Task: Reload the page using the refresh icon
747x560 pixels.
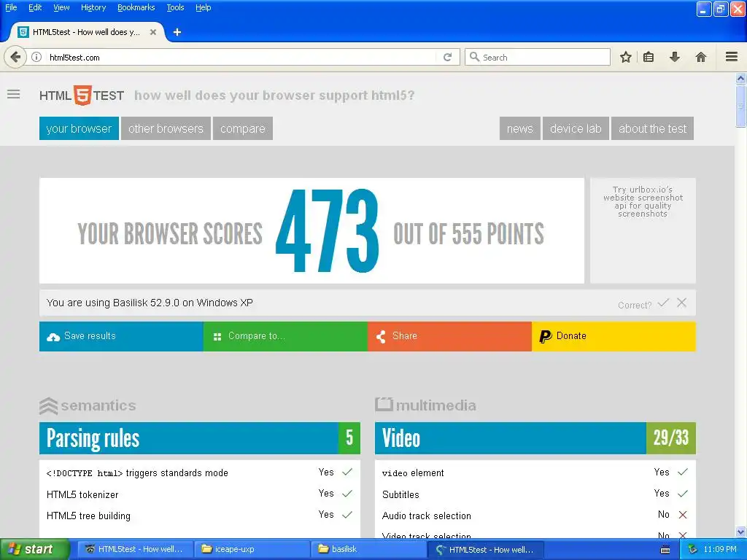Action: click(x=447, y=57)
